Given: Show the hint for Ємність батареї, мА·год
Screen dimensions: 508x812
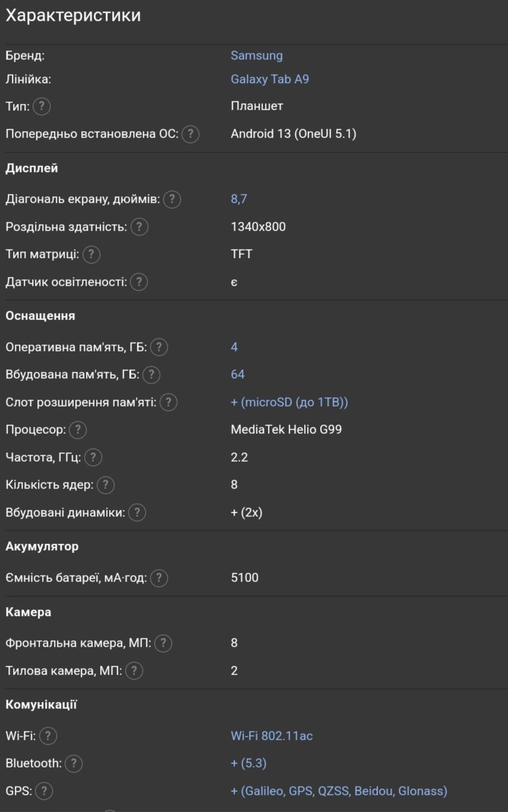Looking at the screenshot, I should pyautogui.click(x=159, y=578).
